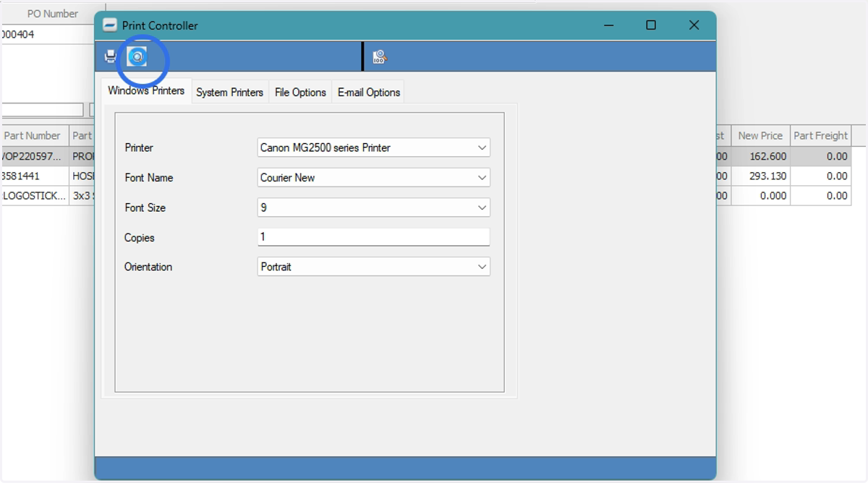Maximize the Print Controller window
Viewport: 868px width, 483px height.
pos(651,25)
